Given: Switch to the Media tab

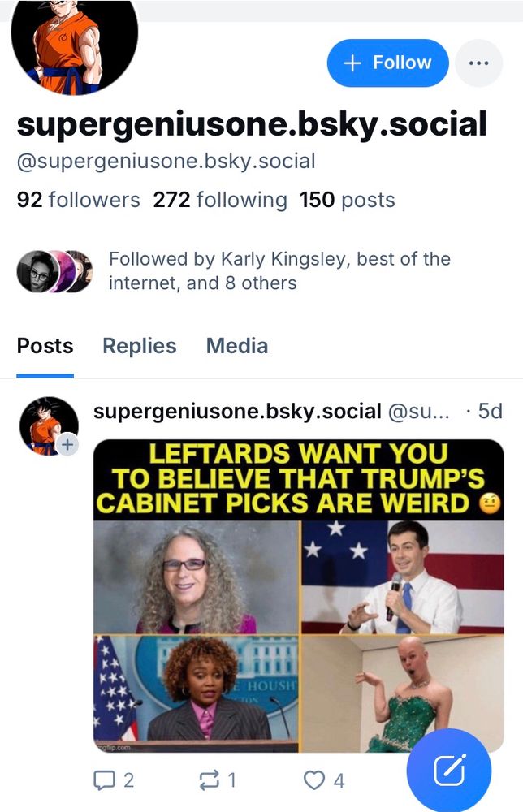Looking at the screenshot, I should (x=236, y=346).
